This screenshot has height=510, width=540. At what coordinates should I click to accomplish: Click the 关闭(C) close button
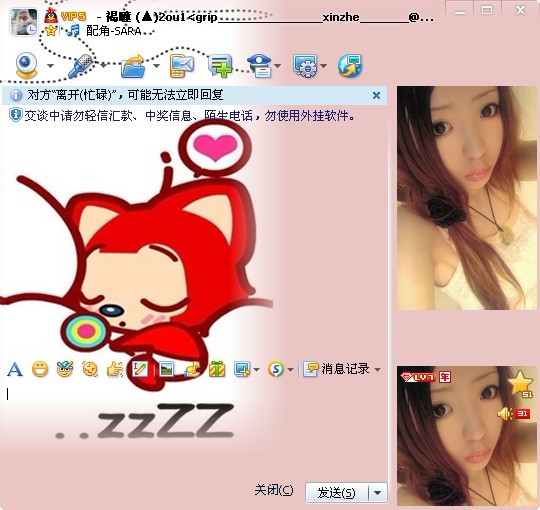[x=274, y=490]
